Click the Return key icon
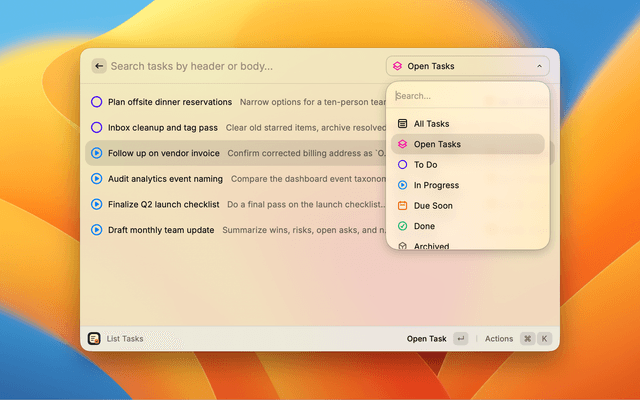Viewport: 640px width, 400px height. [x=460, y=338]
